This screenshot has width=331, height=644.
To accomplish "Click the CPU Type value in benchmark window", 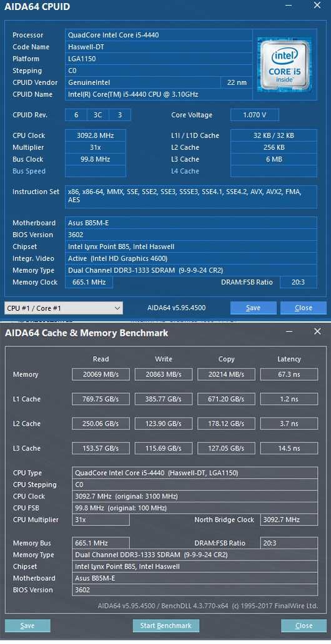I will click(x=195, y=473).
